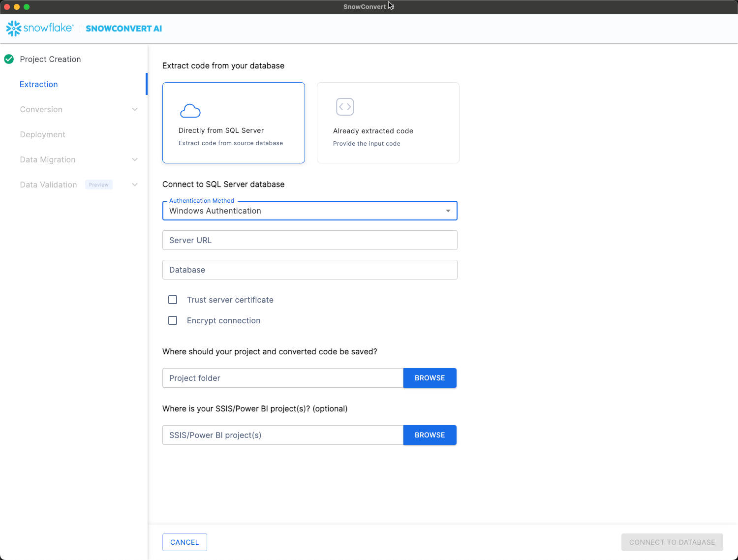Click the green Project Creation checkmark icon

9,59
